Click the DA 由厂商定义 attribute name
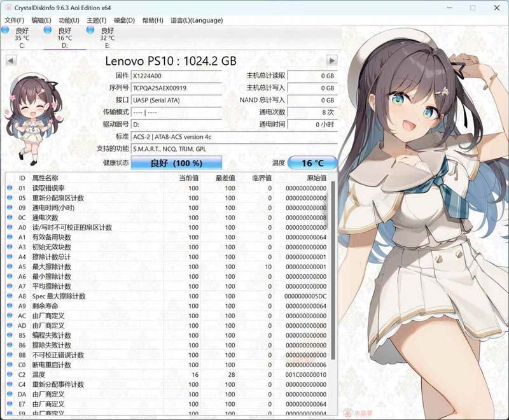This screenshot has width=509, height=420. (x=48, y=395)
